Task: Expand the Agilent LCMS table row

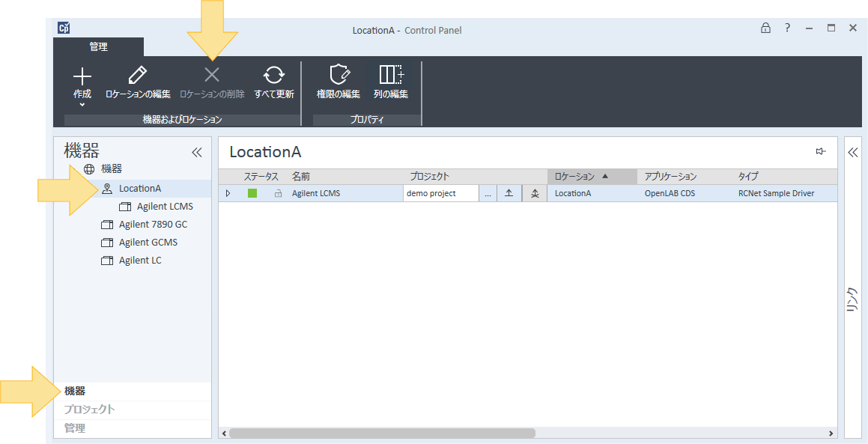Action: pos(228,193)
